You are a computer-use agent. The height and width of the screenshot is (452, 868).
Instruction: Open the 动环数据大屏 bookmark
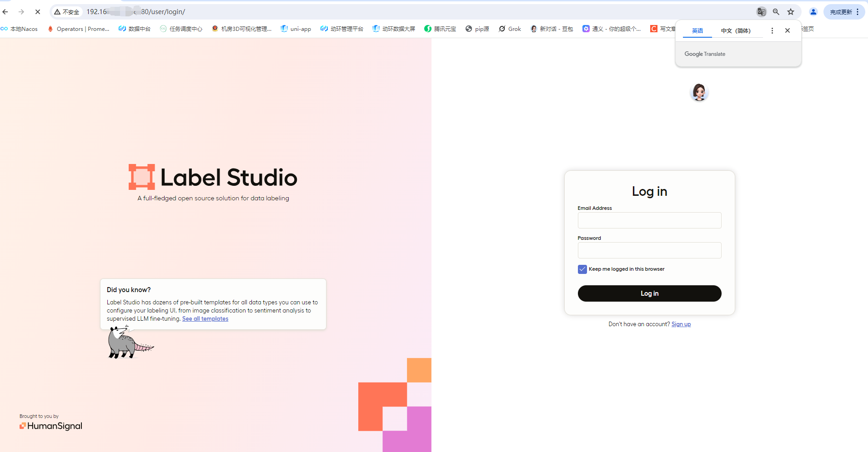394,29
